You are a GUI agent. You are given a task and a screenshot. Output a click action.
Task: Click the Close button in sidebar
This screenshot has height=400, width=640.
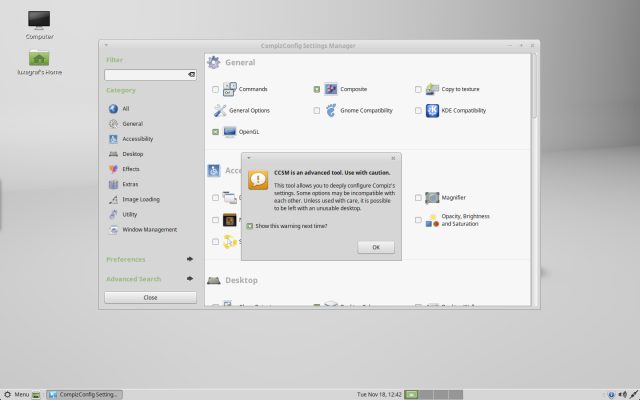(x=150, y=297)
